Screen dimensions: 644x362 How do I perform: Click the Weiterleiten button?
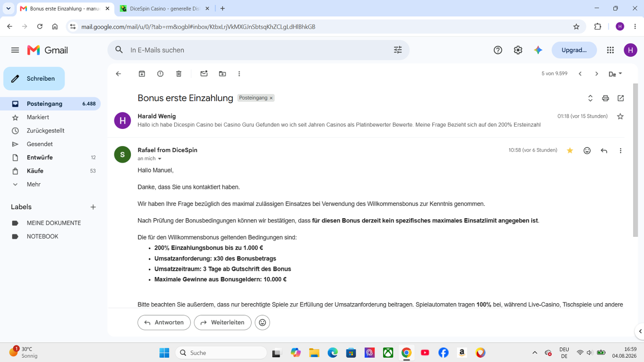[222, 322]
